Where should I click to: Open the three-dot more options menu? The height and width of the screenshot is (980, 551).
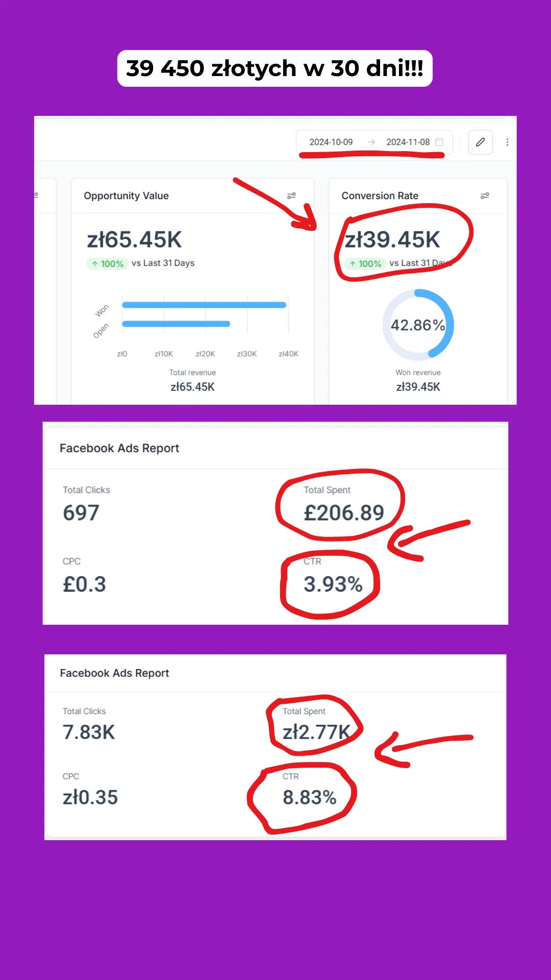click(507, 142)
